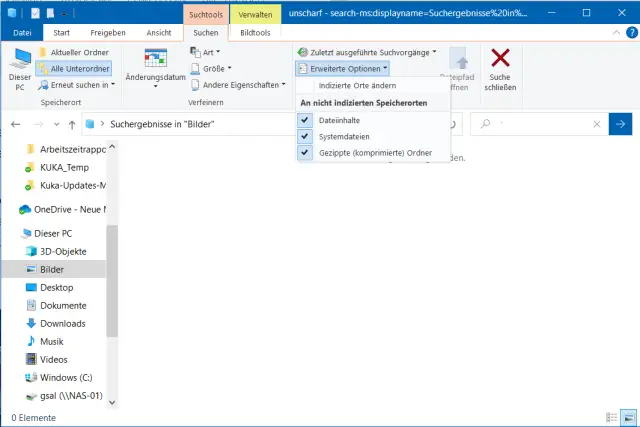Click the address bar showing Suchergebnisse in "Bilder"
Viewport: 640px width, 427px height.
[x=162, y=124]
